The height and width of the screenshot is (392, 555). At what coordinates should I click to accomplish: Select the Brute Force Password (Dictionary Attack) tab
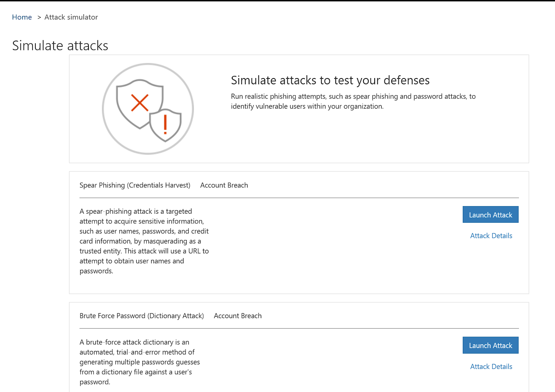coord(142,316)
